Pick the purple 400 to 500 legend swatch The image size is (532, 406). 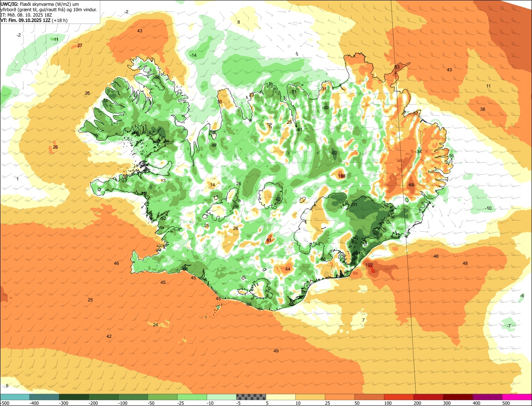pos(487,396)
